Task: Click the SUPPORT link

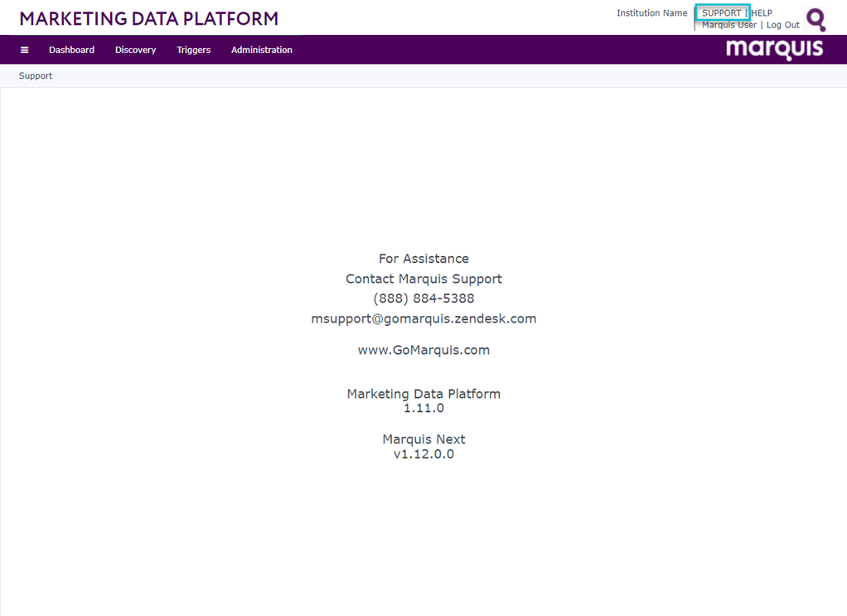Action: [x=721, y=13]
